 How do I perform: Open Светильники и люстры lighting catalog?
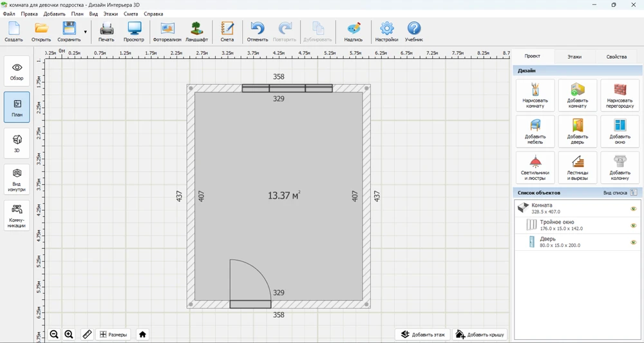point(535,167)
